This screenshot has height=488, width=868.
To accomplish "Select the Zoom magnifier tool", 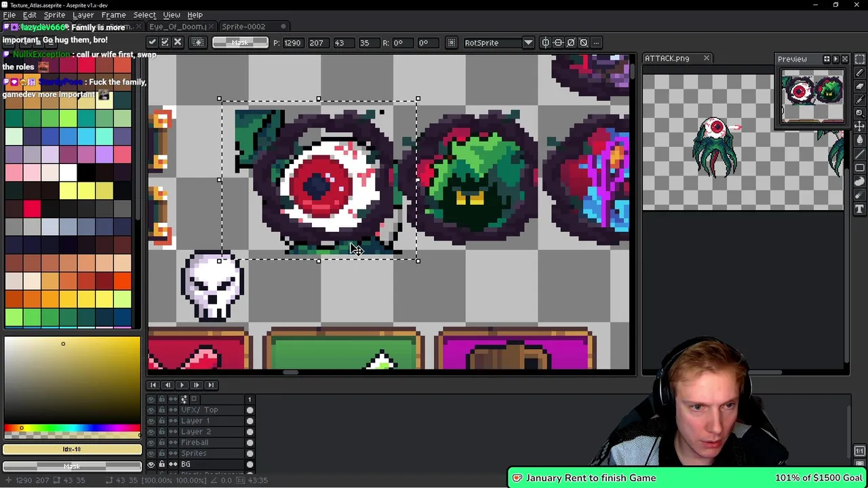I will (x=860, y=113).
